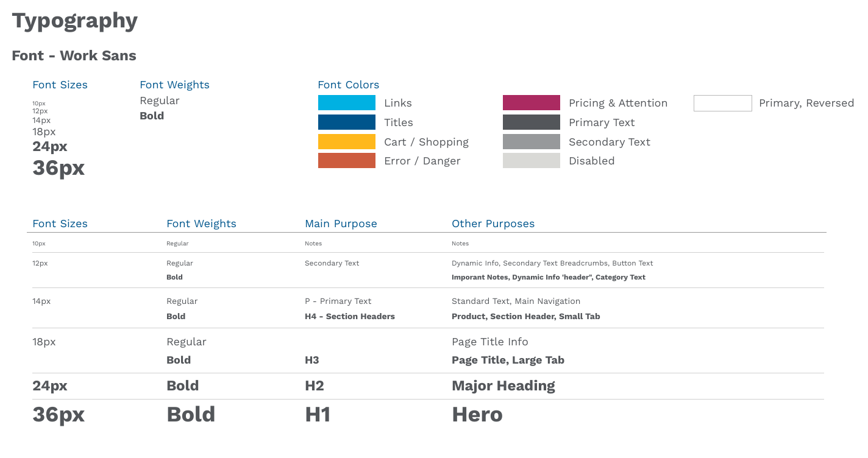Select the Font - Work Sans subheading
The width and height of the screenshot is (868, 458).
pyautogui.click(x=74, y=55)
